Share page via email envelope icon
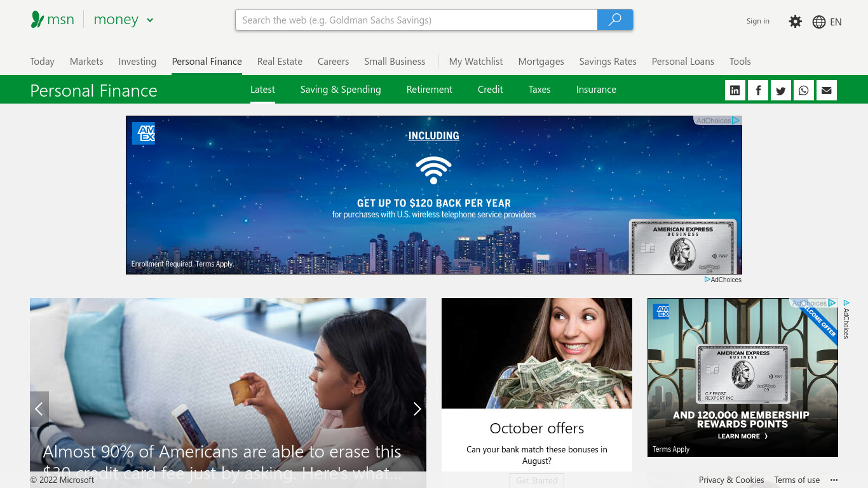Viewport: 868px width, 488px height. pos(827,90)
